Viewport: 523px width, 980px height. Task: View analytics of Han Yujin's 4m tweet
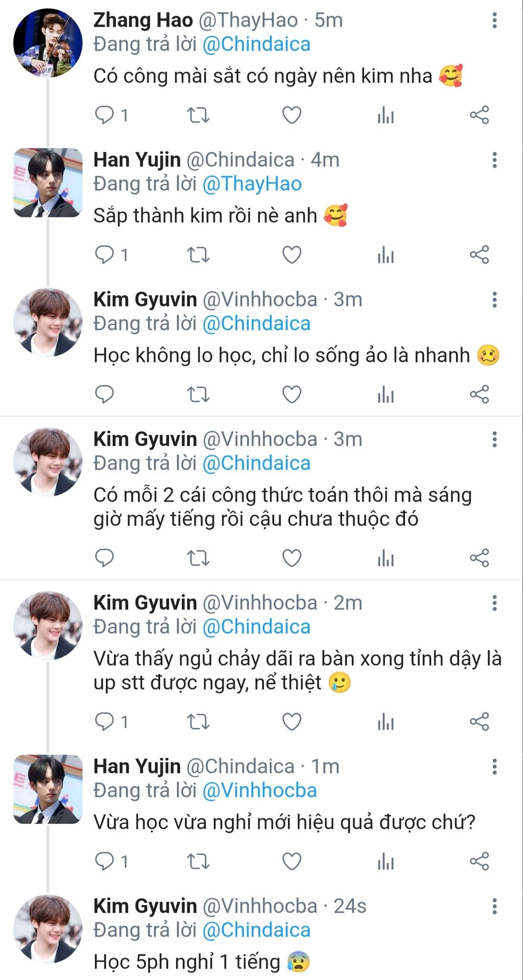tap(386, 255)
